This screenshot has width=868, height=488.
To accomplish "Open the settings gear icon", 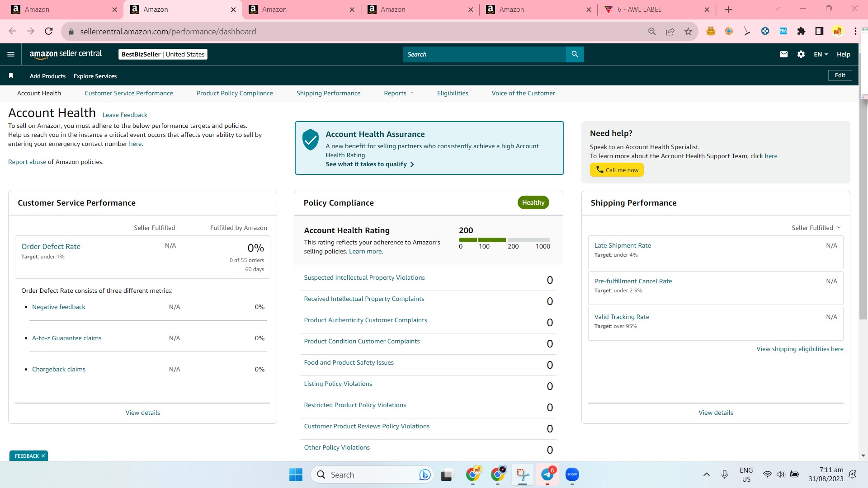I will pyautogui.click(x=801, y=54).
